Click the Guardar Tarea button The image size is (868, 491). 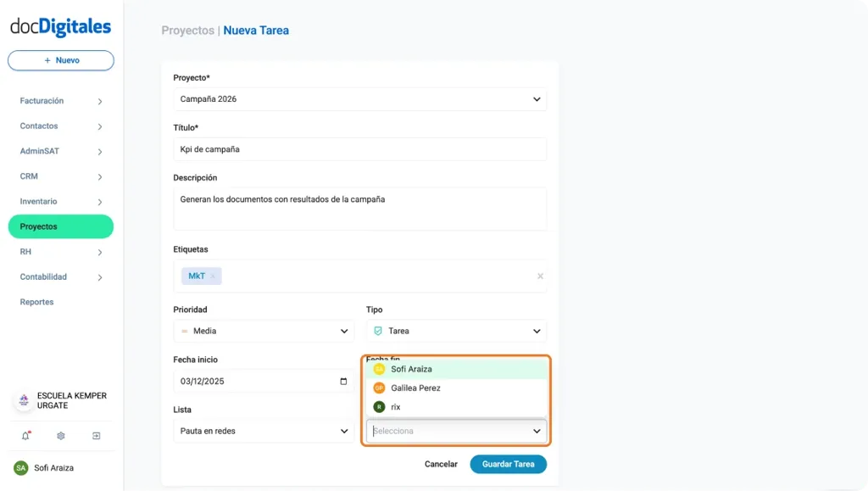[508, 464]
